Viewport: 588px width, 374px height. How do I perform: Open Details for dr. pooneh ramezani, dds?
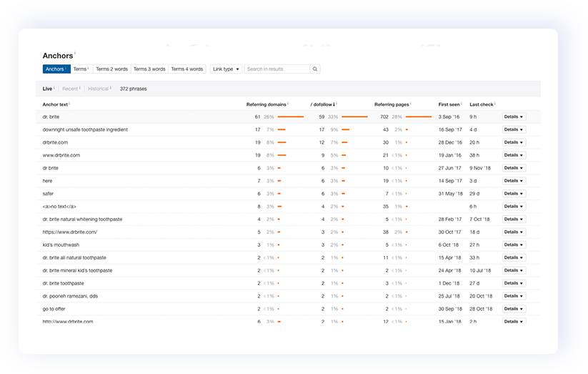[x=514, y=296]
